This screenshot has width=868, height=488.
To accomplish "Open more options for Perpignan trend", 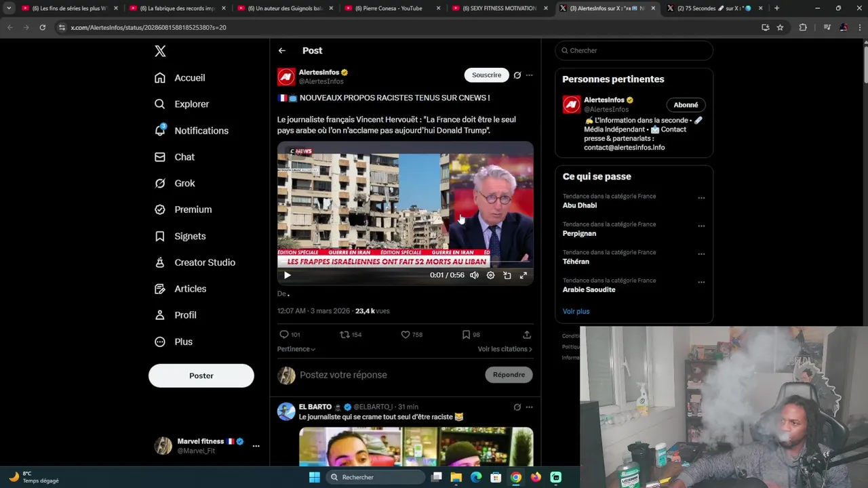I will (701, 226).
